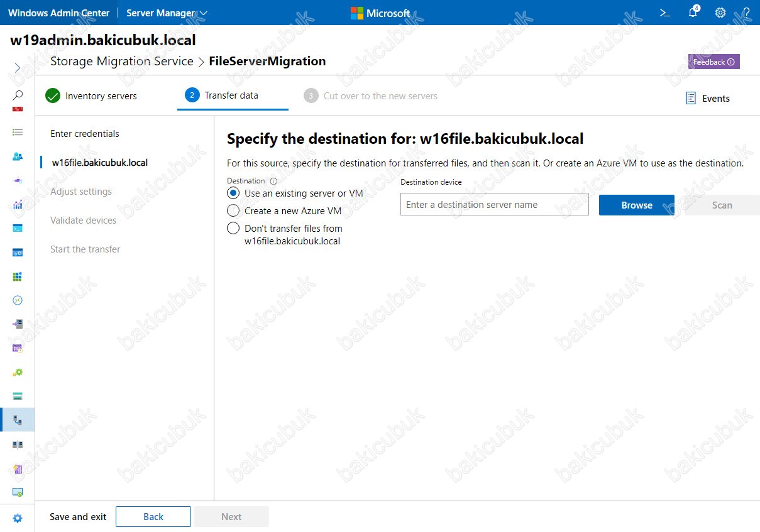This screenshot has width=760, height=532.
Task: Open the Start the transfer page
Action: tap(85, 249)
